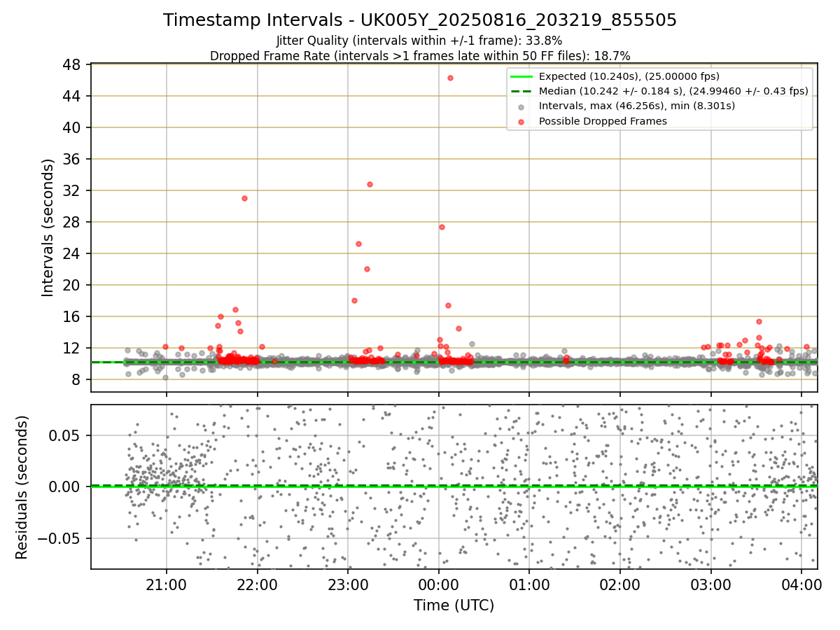Click the '02:00' x-axis tick label
The image size is (840, 630).
click(x=620, y=586)
